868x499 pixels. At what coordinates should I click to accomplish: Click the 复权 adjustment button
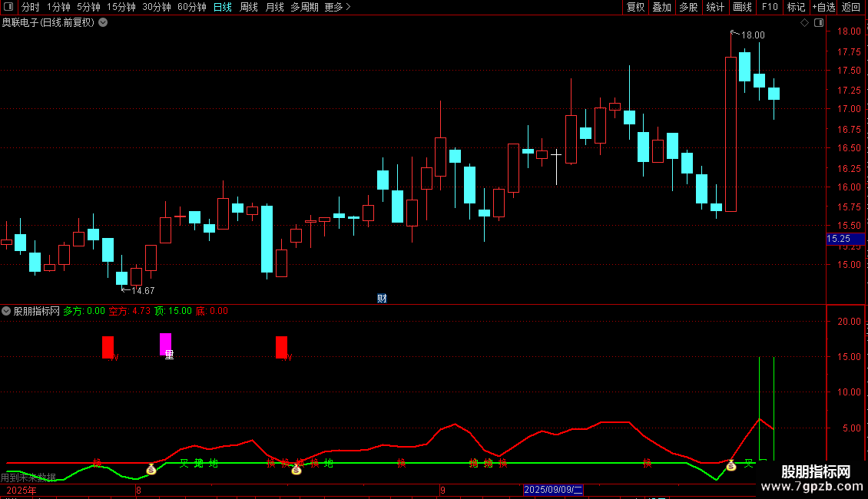point(635,7)
